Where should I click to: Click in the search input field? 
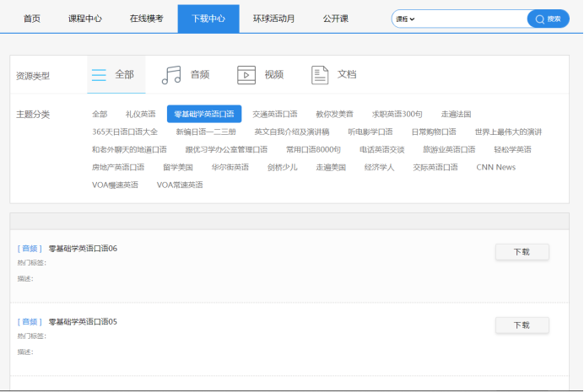click(471, 19)
